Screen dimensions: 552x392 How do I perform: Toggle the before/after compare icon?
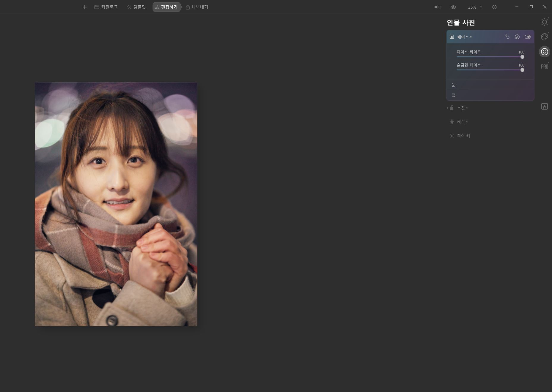pyautogui.click(x=438, y=7)
